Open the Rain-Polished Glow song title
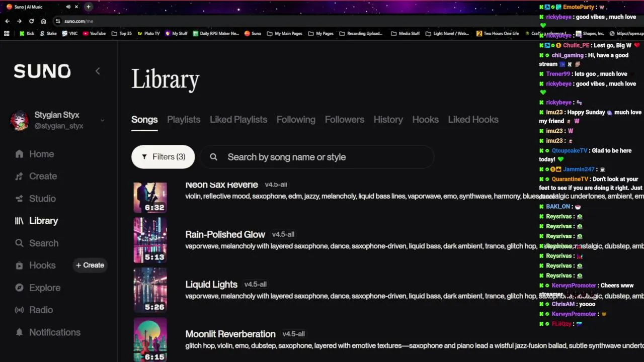 (225, 234)
